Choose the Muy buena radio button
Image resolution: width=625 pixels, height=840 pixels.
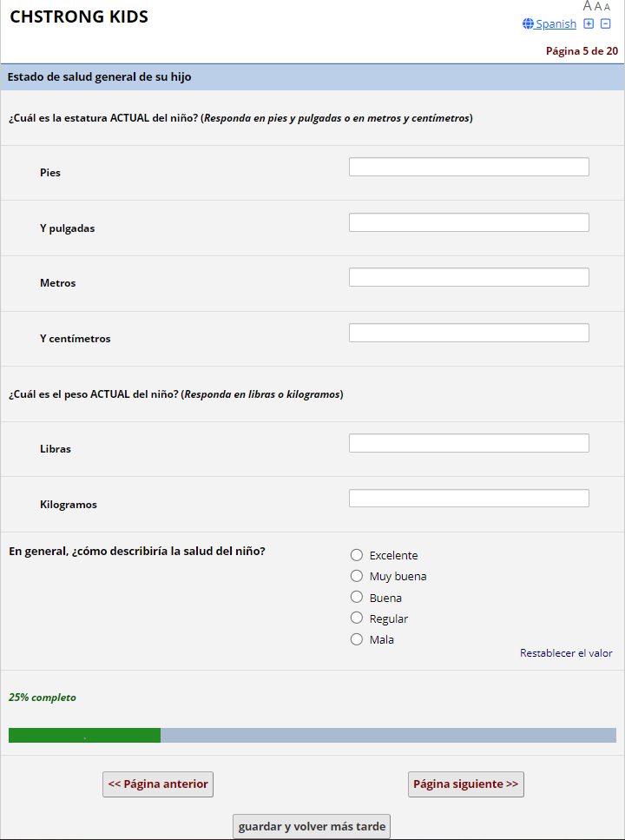[356, 576]
